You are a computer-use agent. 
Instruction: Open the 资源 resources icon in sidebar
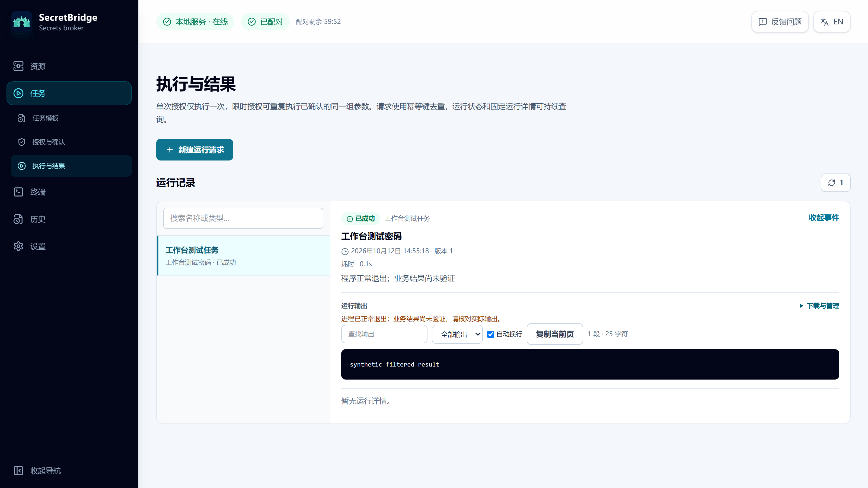tap(18, 66)
